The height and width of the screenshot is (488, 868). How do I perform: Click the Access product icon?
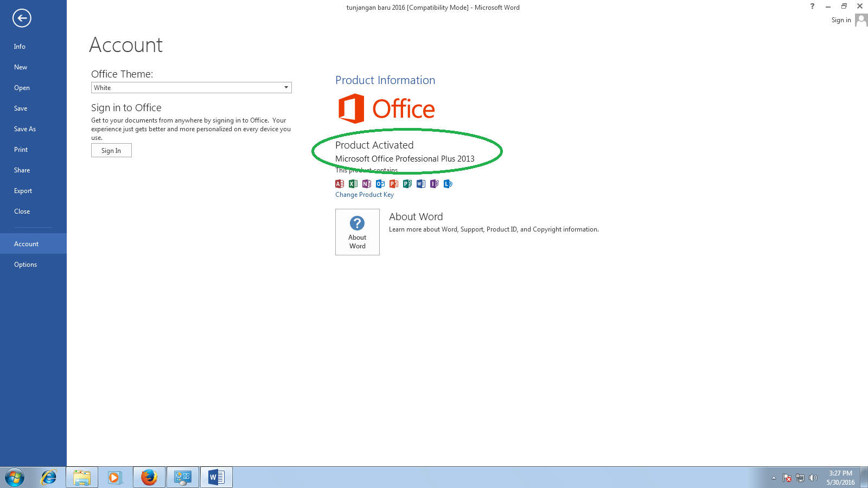(x=340, y=184)
